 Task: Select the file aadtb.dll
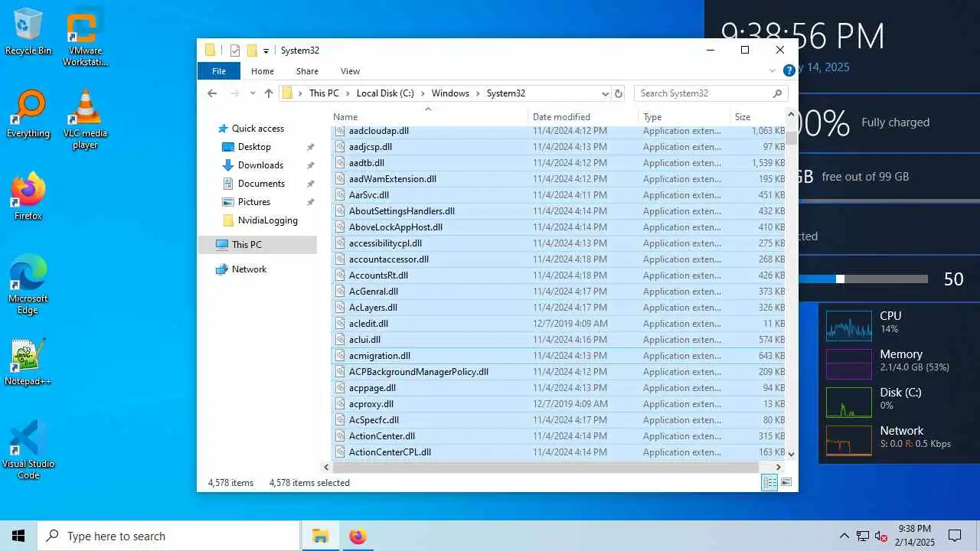tap(558, 163)
